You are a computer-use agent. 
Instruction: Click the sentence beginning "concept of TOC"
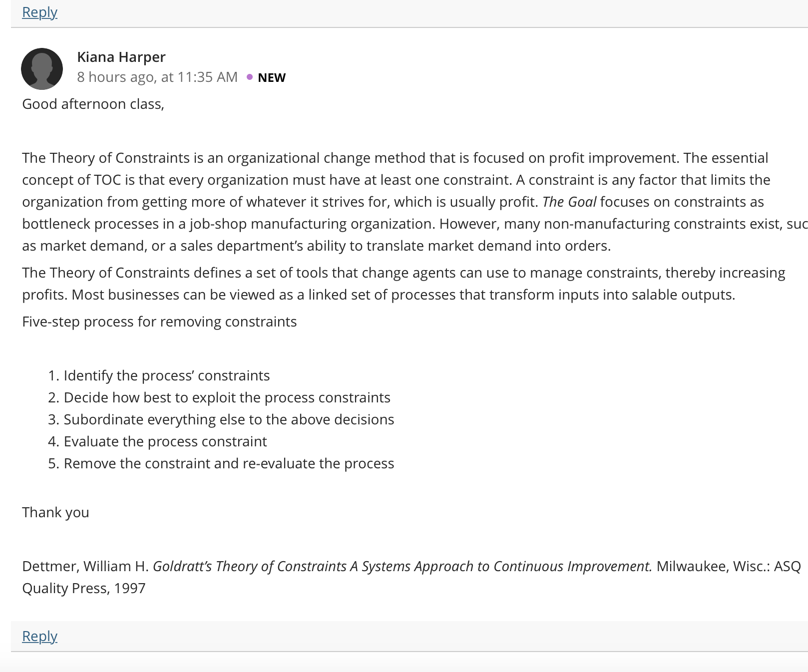coord(267,180)
